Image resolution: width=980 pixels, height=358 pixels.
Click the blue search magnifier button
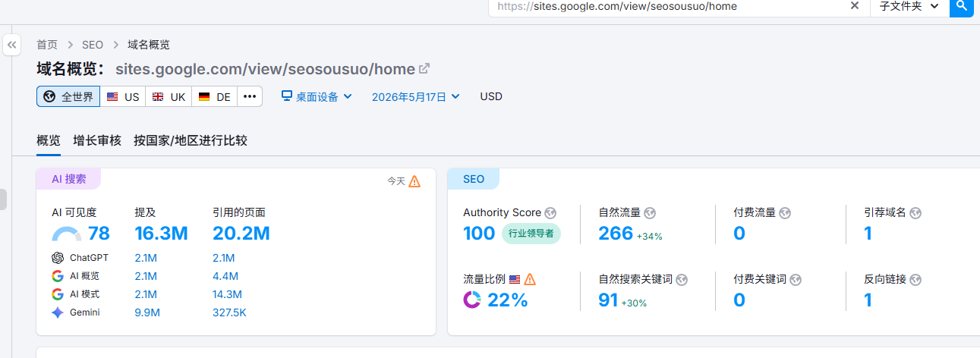[x=962, y=6]
